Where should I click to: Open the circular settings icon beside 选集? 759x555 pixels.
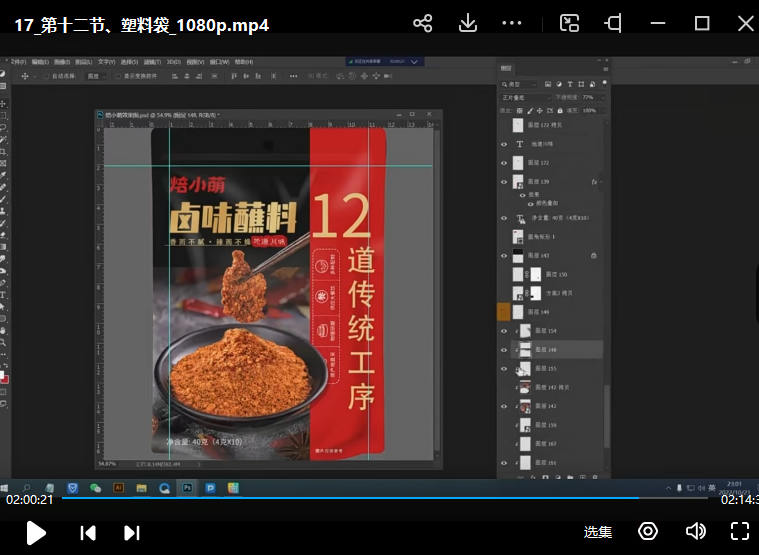tap(648, 531)
